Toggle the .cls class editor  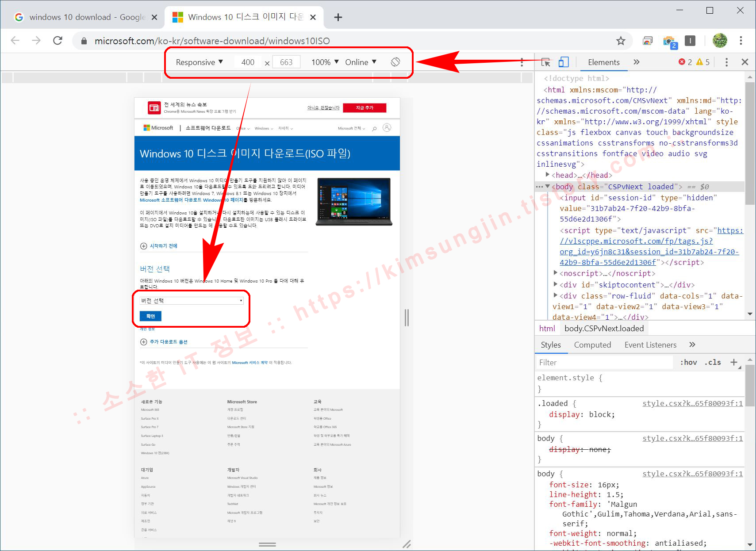point(713,363)
